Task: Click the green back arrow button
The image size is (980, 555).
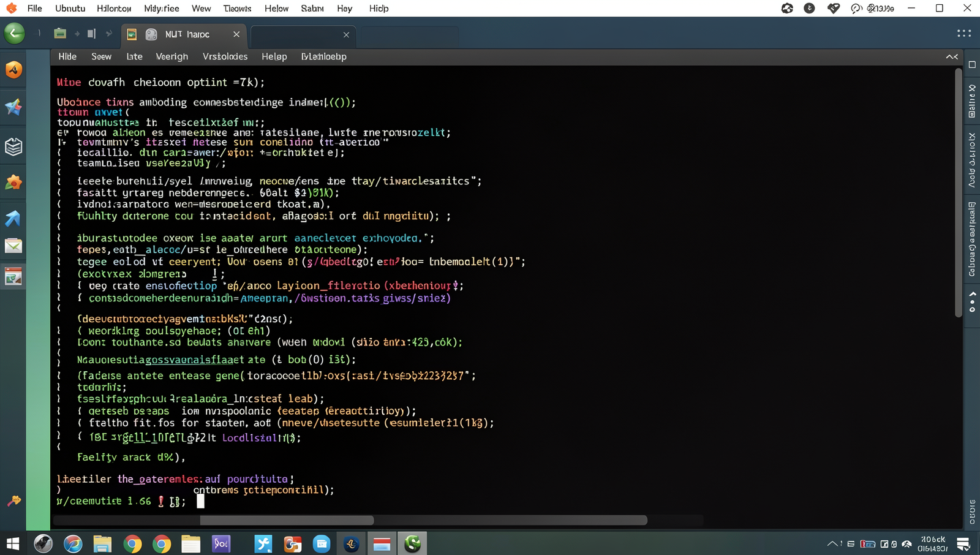Action: coord(15,33)
